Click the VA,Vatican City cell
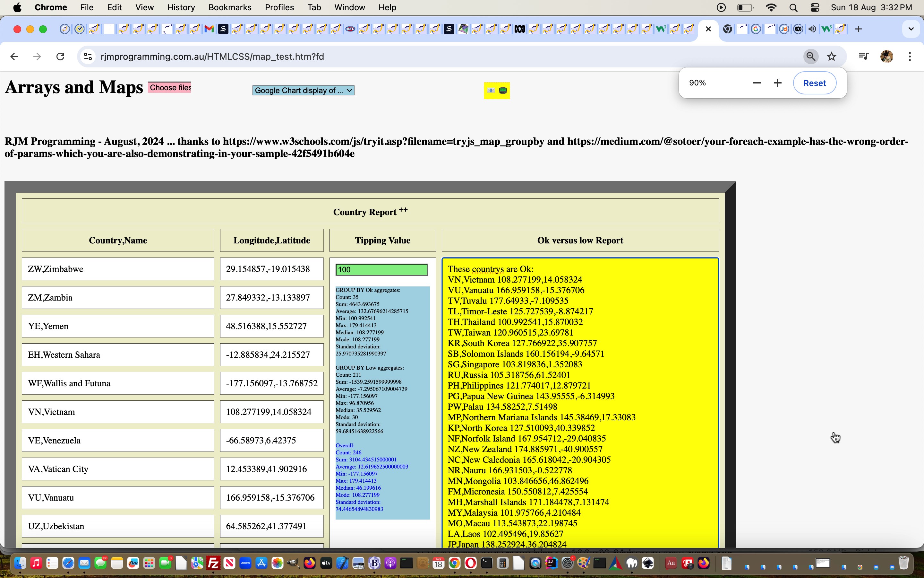Viewport: 924px width, 578px height. [x=118, y=469]
